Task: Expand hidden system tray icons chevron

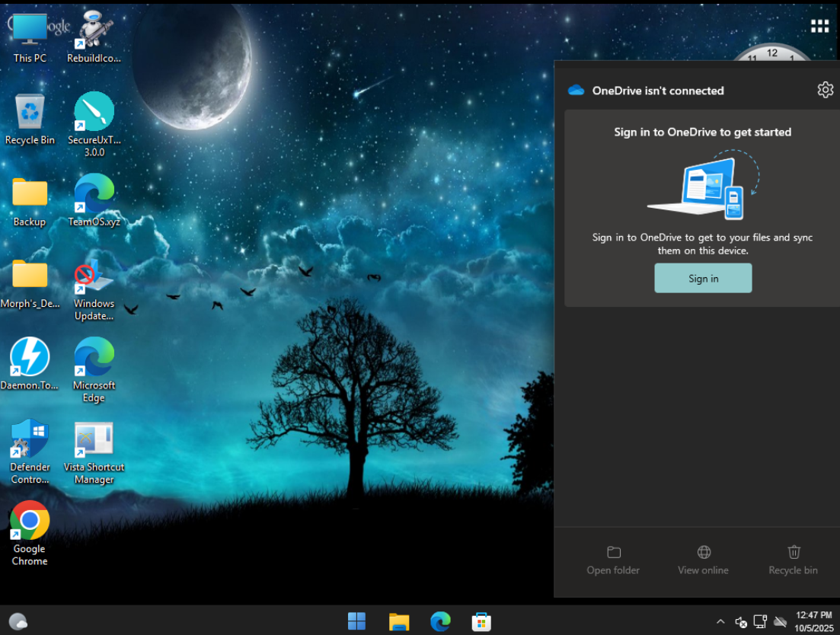Action: [720, 621]
